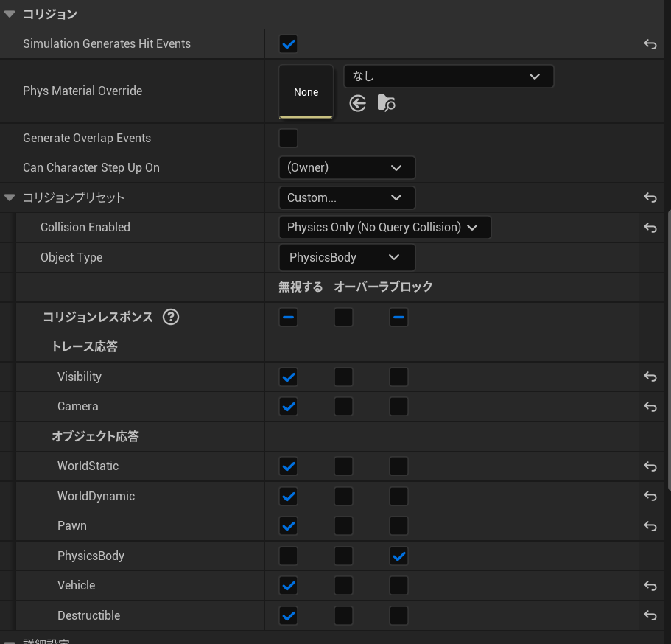The height and width of the screenshot is (644, 671).
Task: Browse to Phys Material asset in Content Browser
Action: click(x=386, y=103)
